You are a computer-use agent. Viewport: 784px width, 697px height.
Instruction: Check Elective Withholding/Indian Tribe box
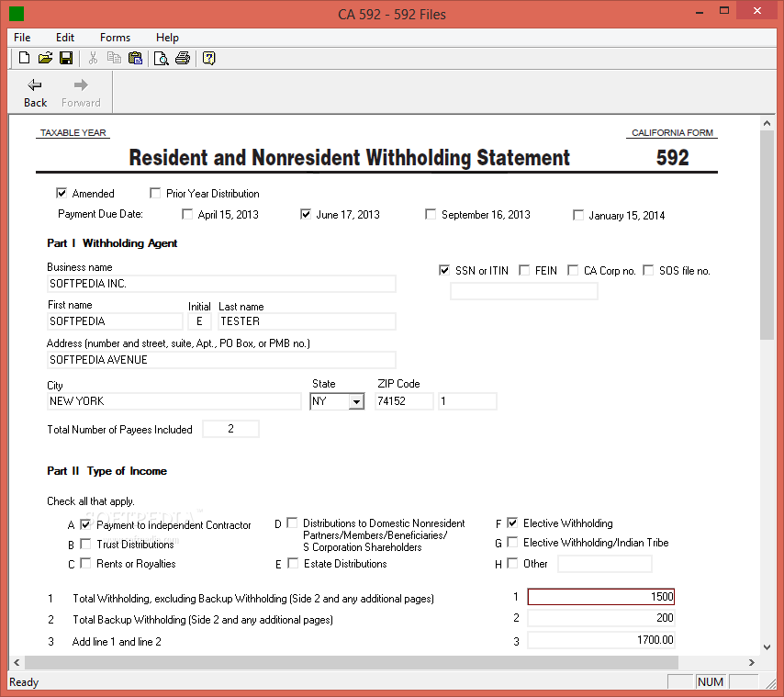pos(512,542)
